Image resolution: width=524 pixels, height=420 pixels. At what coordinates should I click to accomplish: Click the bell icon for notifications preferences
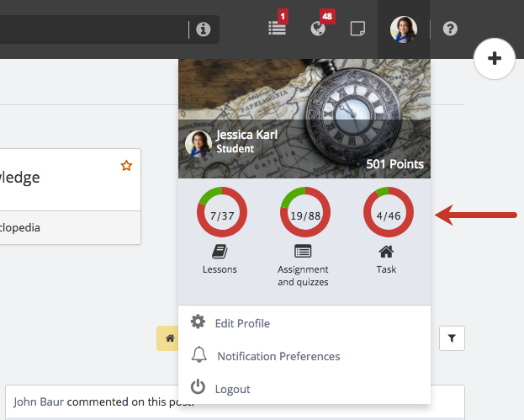click(x=198, y=354)
